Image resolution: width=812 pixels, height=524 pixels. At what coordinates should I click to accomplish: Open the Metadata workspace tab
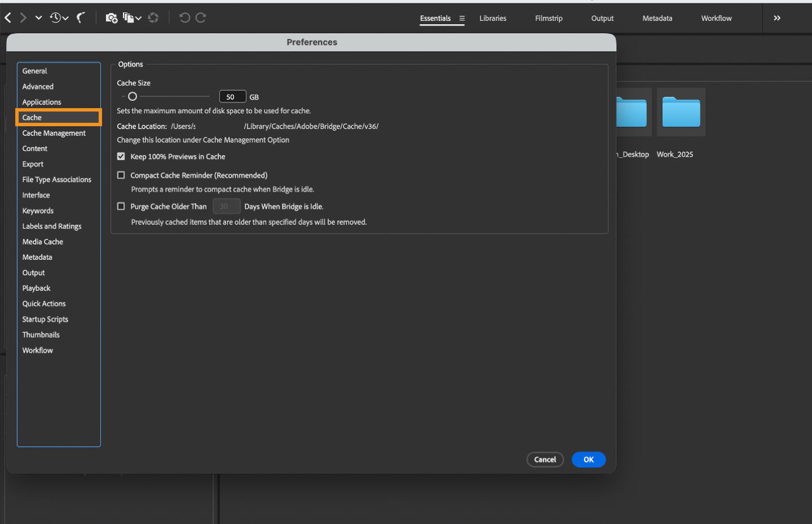656,18
